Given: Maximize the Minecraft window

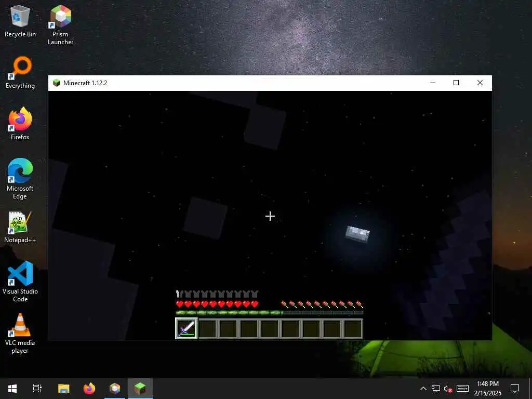Looking at the screenshot, I should tap(456, 83).
